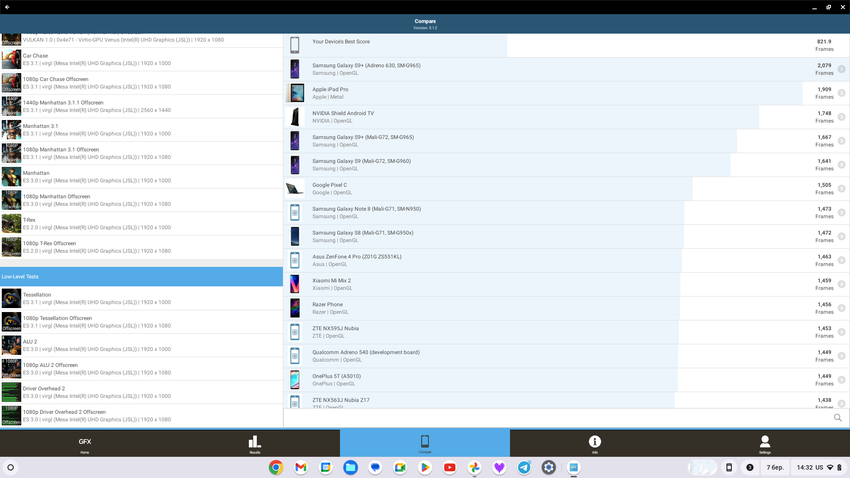
Task: Click the search magnifier icon
Action: [x=838, y=418]
